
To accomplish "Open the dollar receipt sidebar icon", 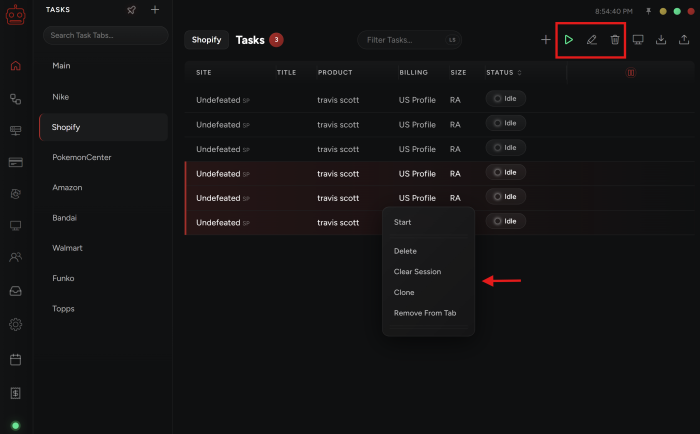I will coord(16,393).
